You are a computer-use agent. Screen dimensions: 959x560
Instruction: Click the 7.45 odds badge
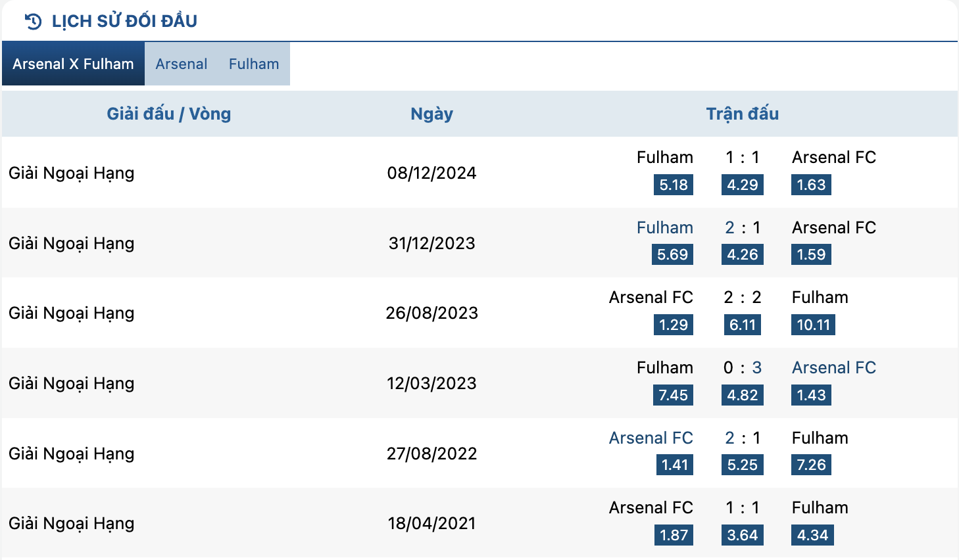[674, 395]
